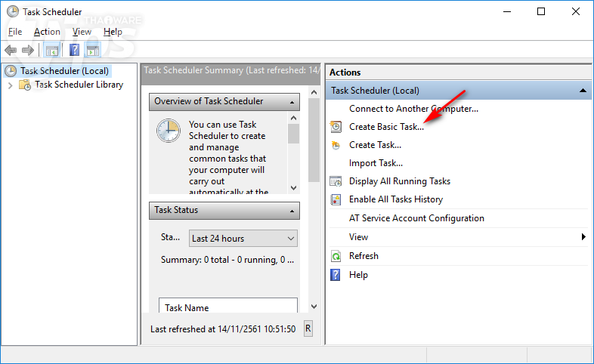The width and height of the screenshot is (594, 364).
Task: Click Connect to Another Computer link
Action: click(x=413, y=109)
